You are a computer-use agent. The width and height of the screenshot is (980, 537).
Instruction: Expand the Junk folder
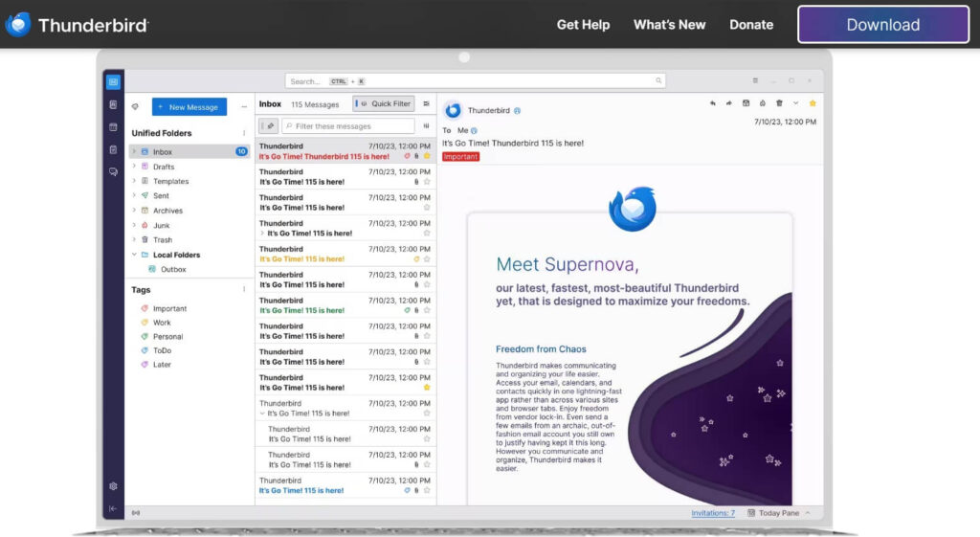coord(134,225)
